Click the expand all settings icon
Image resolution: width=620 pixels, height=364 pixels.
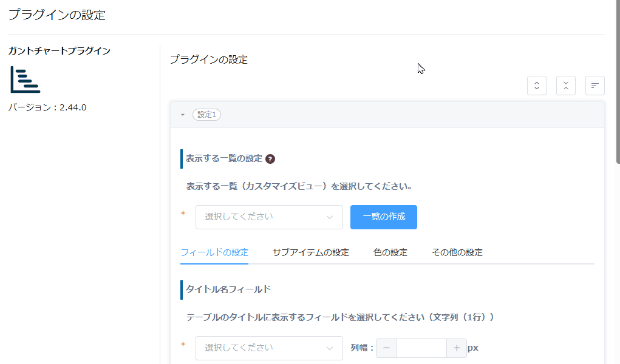(537, 86)
